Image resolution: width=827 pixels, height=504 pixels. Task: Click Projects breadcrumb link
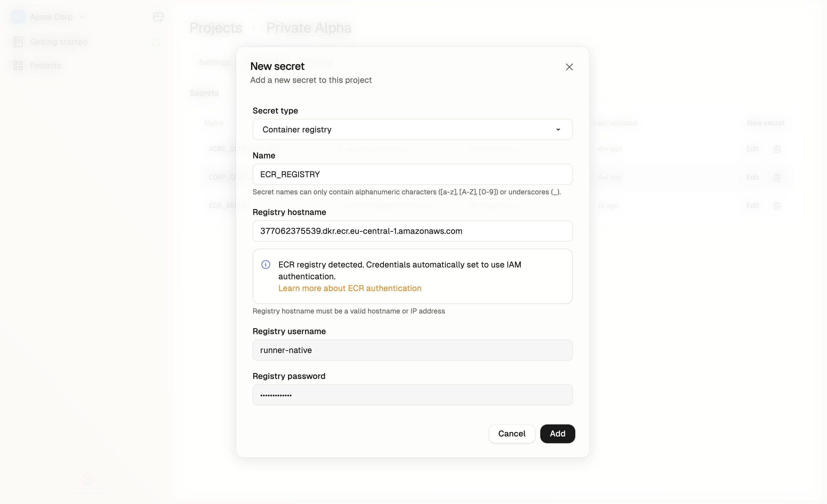(216, 28)
